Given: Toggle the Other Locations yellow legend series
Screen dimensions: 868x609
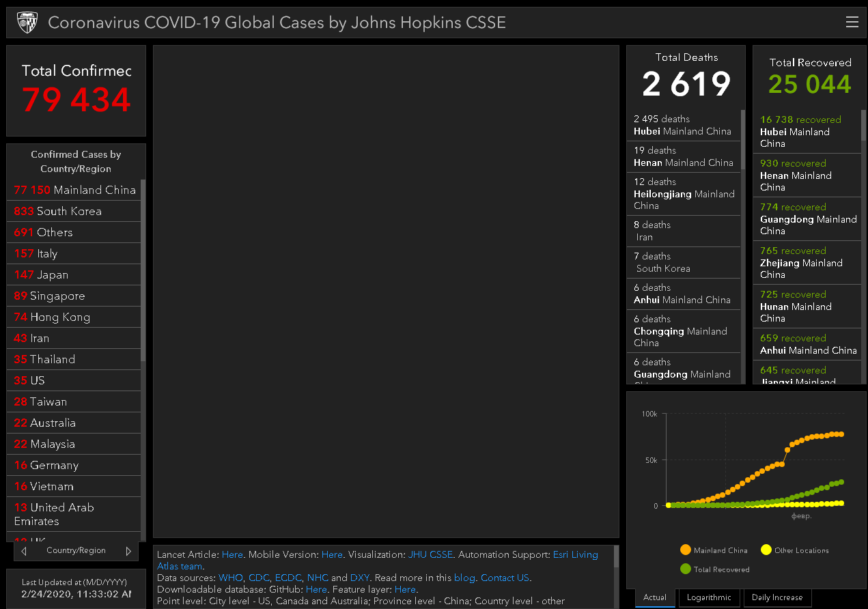Looking at the screenshot, I should [x=795, y=550].
